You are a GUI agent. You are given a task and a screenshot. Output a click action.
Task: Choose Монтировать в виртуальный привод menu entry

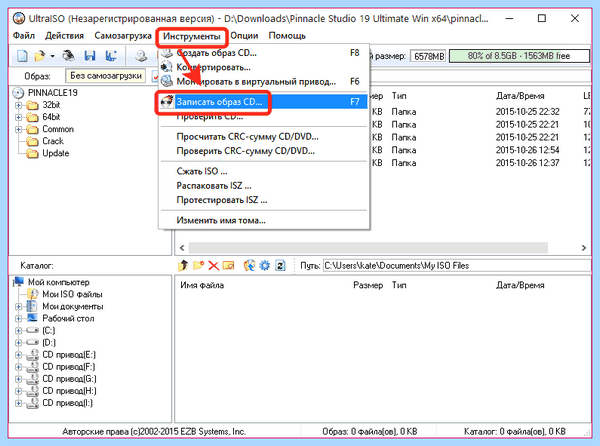pyautogui.click(x=264, y=81)
